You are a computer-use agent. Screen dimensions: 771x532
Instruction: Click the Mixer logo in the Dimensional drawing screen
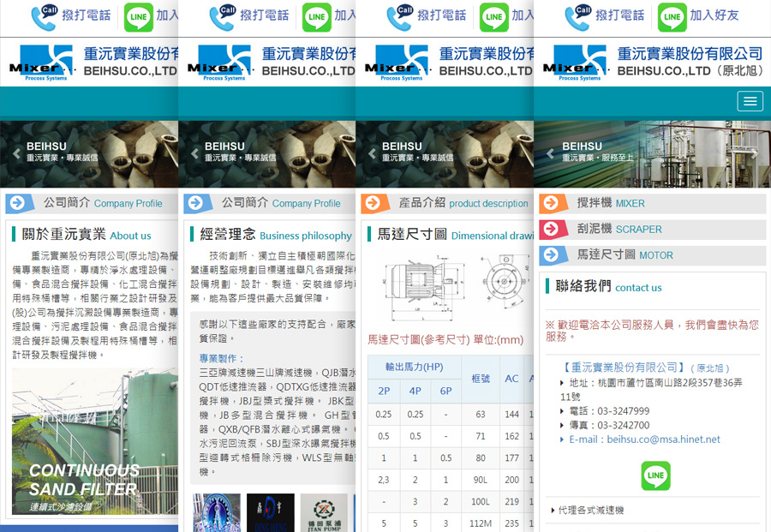click(397, 63)
